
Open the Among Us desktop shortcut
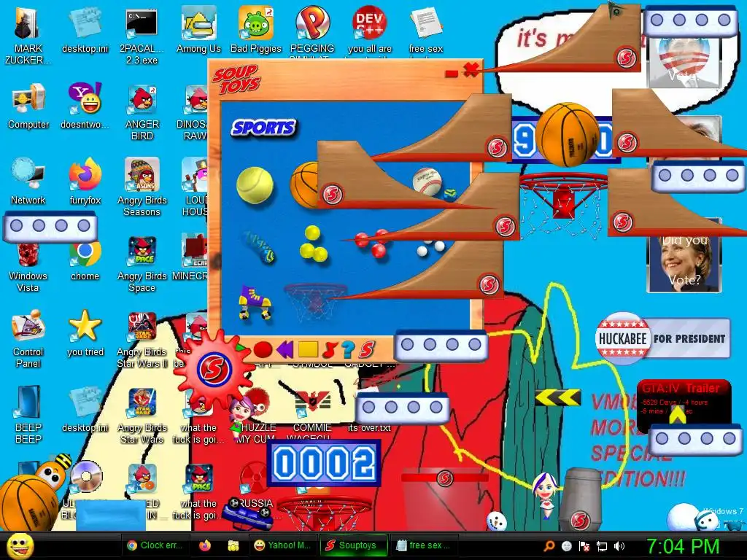[198, 31]
